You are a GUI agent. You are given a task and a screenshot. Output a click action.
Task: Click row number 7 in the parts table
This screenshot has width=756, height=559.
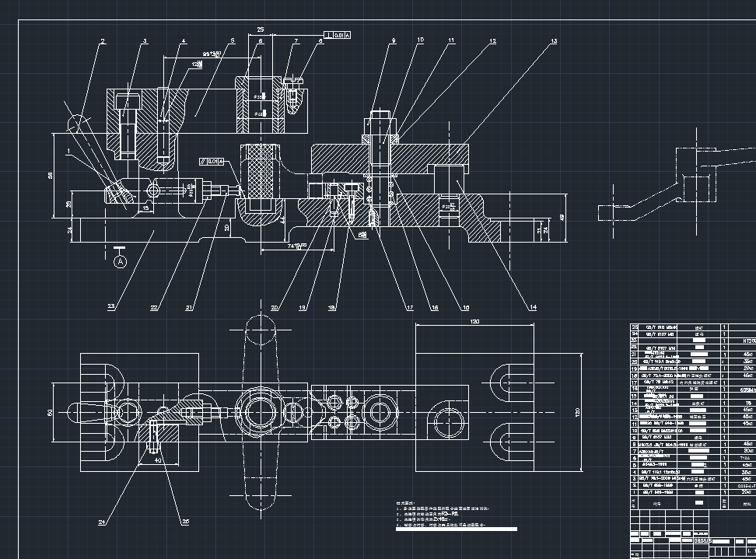point(635,451)
